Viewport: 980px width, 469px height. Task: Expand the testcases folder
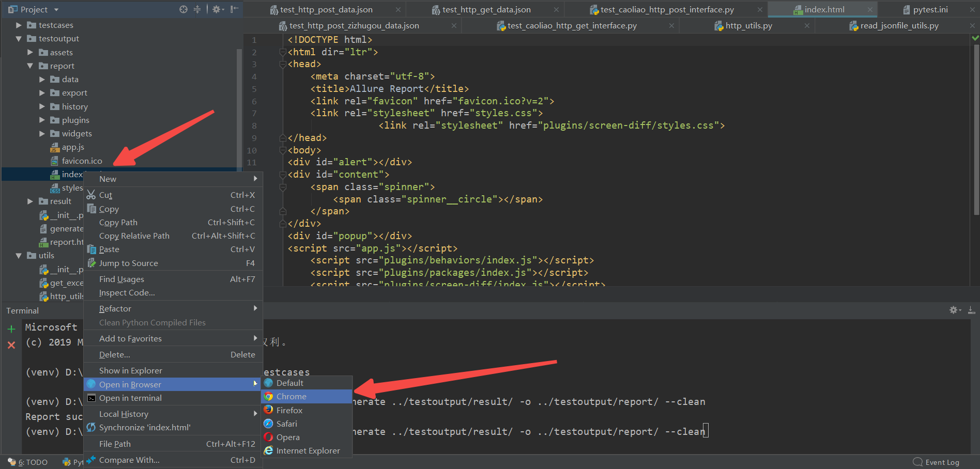tap(19, 25)
